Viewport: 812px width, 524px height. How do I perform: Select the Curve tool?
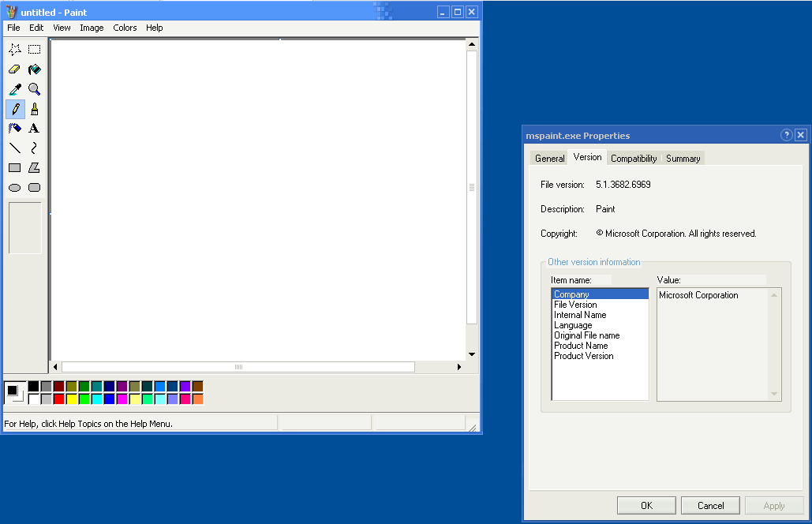34,148
